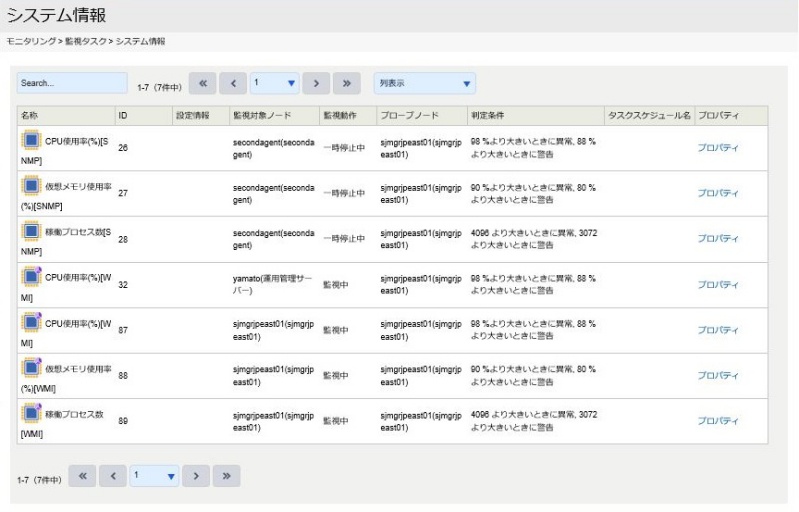Go to last page using bottom pager
799x512 pixels.
click(226, 476)
